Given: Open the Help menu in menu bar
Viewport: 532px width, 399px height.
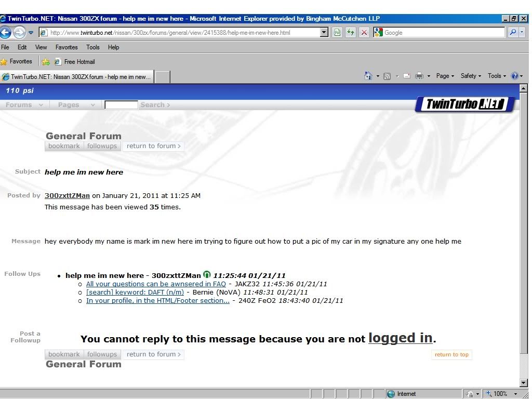Looking at the screenshot, I should click(x=113, y=47).
